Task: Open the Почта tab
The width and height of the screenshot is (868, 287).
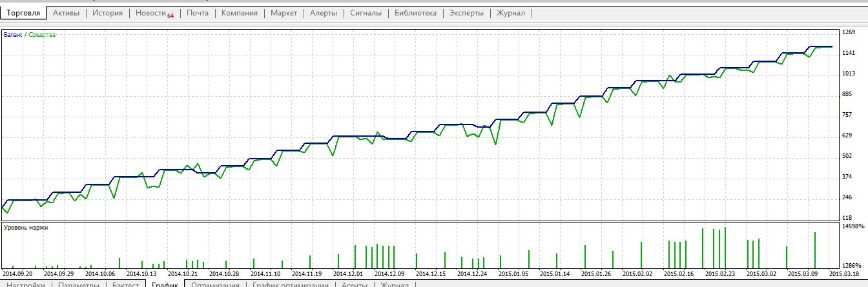Action: (x=197, y=13)
